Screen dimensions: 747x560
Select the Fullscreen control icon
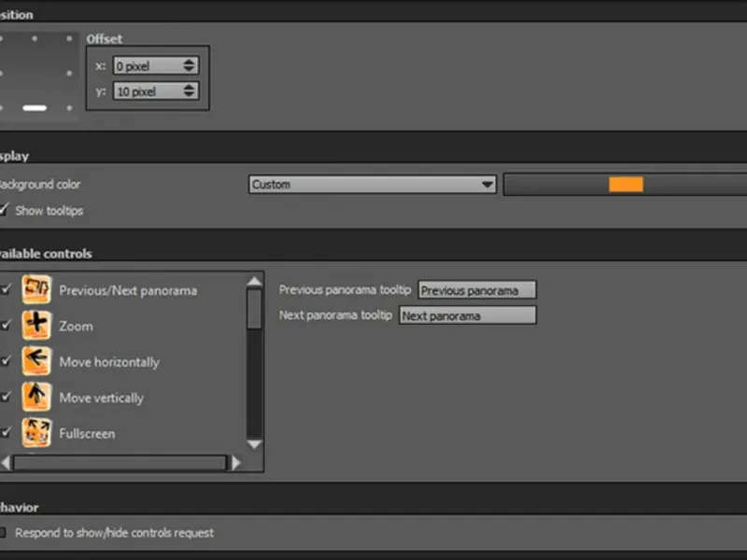tap(36, 432)
